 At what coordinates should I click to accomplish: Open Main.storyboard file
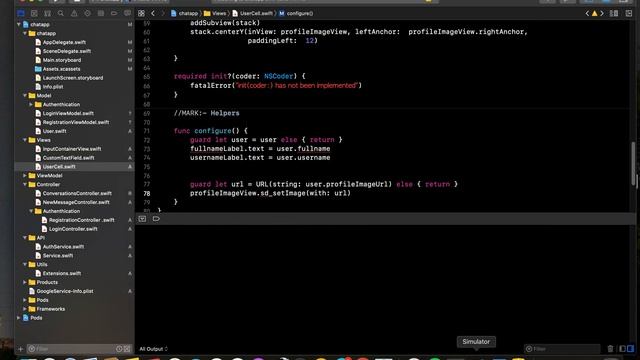pyautogui.click(x=62, y=60)
